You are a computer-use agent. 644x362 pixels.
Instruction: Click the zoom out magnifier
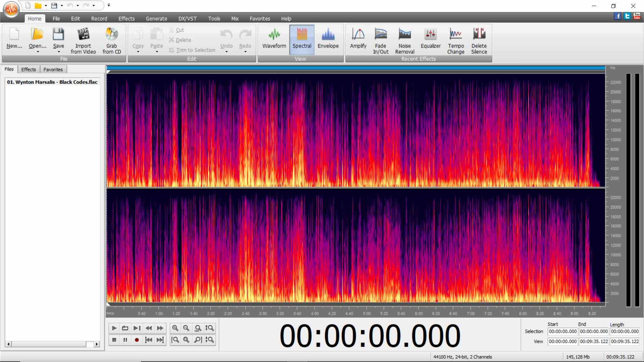point(186,328)
